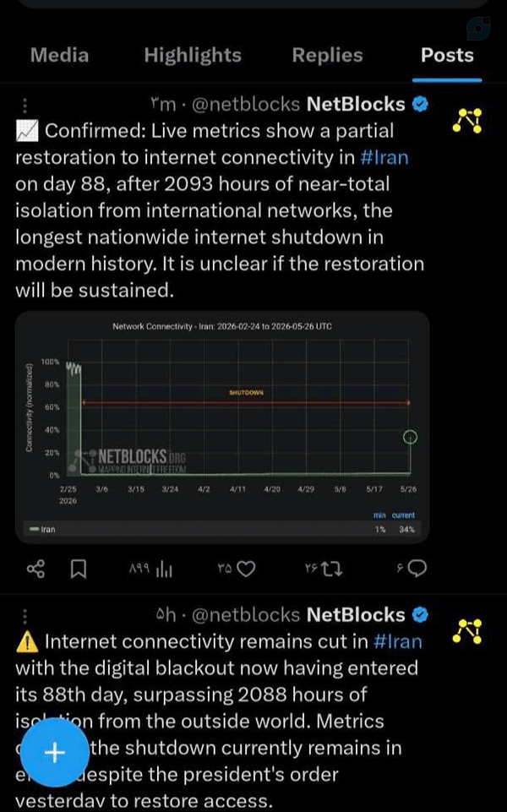Repost the first NetBlocks post
The image size is (507, 812).
[x=331, y=569]
